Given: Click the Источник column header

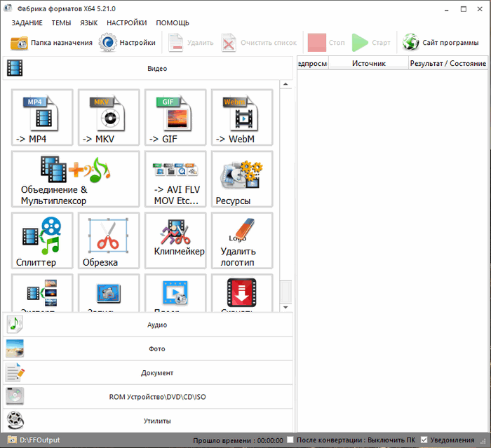Looking at the screenshot, I should [x=368, y=63].
